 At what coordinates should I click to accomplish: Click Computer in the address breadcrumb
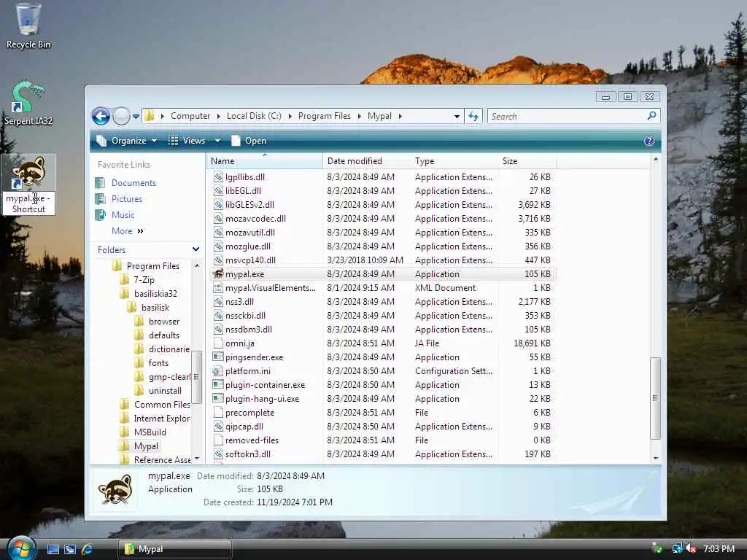coord(190,116)
